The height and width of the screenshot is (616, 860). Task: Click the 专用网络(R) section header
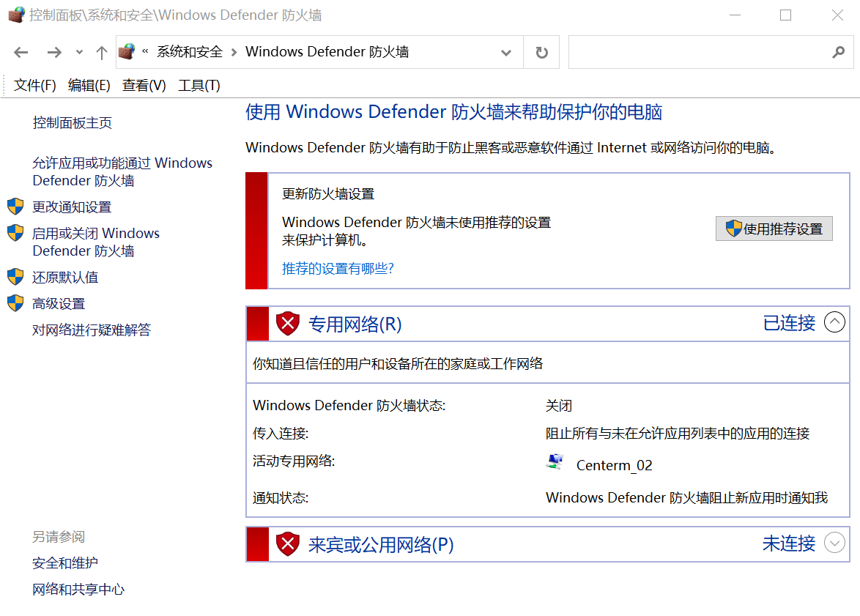tap(355, 324)
